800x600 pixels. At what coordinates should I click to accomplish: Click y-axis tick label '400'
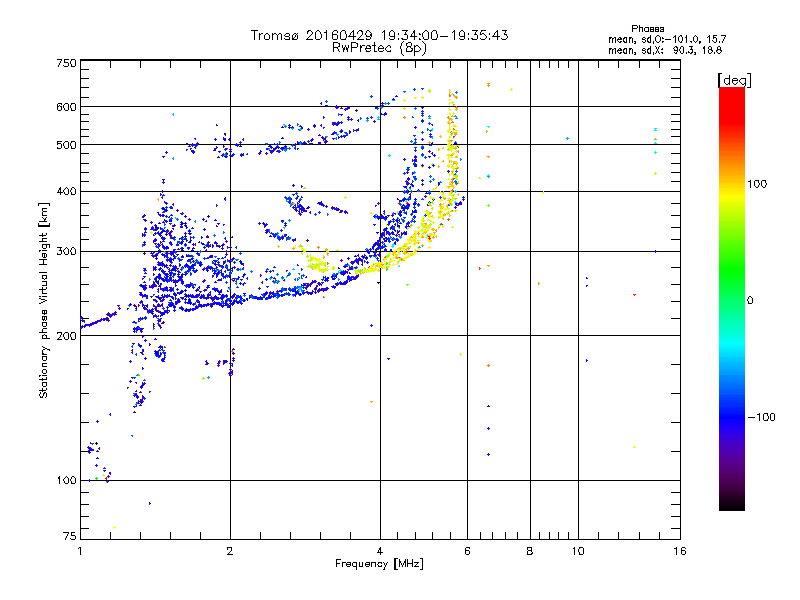67,191
